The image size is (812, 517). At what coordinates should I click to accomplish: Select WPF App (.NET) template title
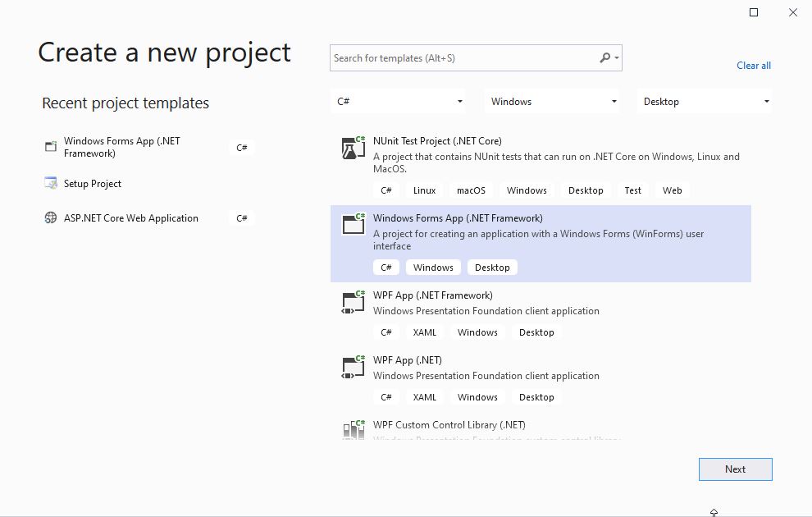click(408, 360)
